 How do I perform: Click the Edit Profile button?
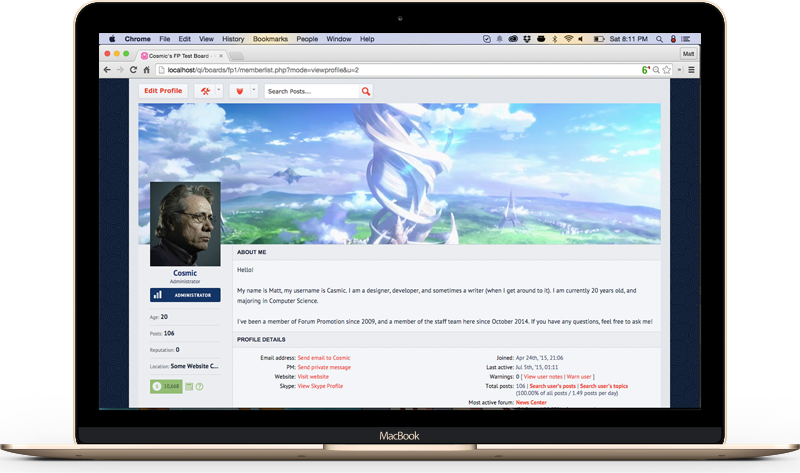click(163, 91)
